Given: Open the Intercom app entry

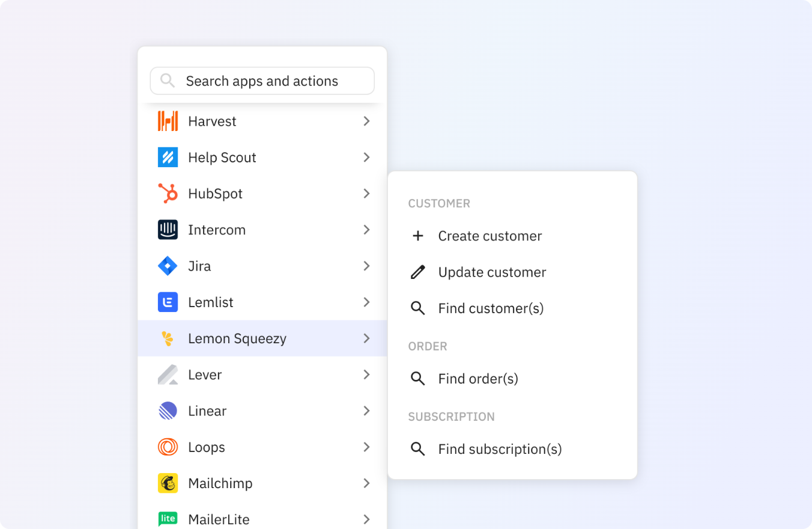Looking at the screenshot, I should click(262, 230).
